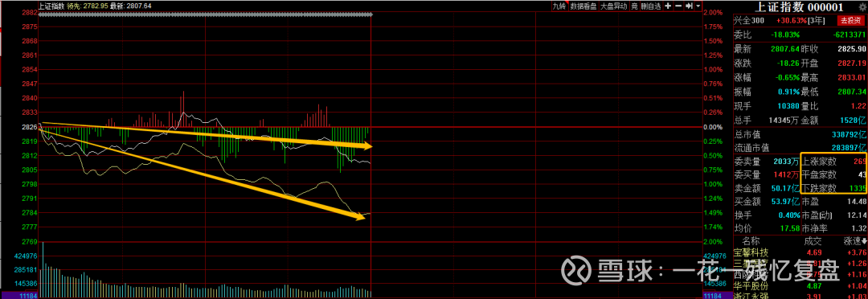The image size is (868, 299).
Task: Click the 大盘异动 button
Action: (x=614, y=6)
